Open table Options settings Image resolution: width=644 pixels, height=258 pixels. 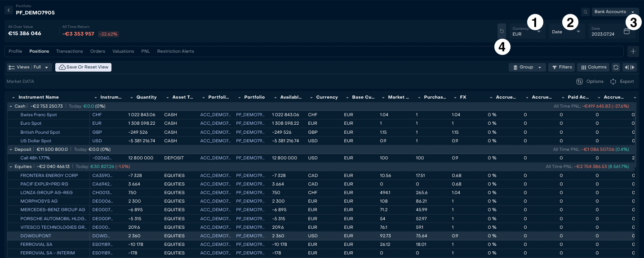(590, 81)
